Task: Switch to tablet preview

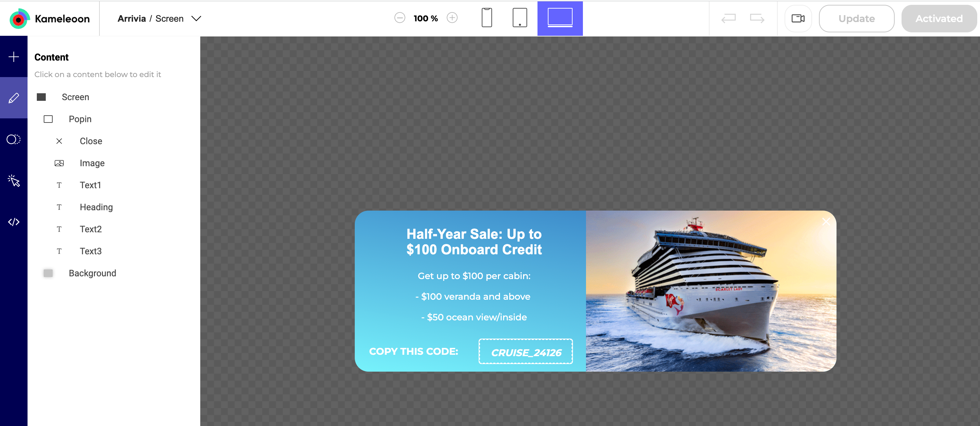Action: 520,18
